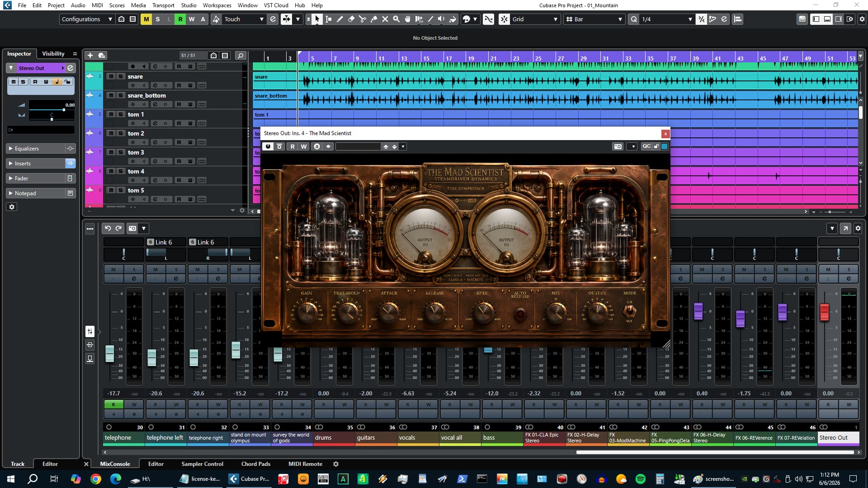Switch to the Sampler Control tab
This screenshot has width=868, height=488.
(x=202, y=464)
